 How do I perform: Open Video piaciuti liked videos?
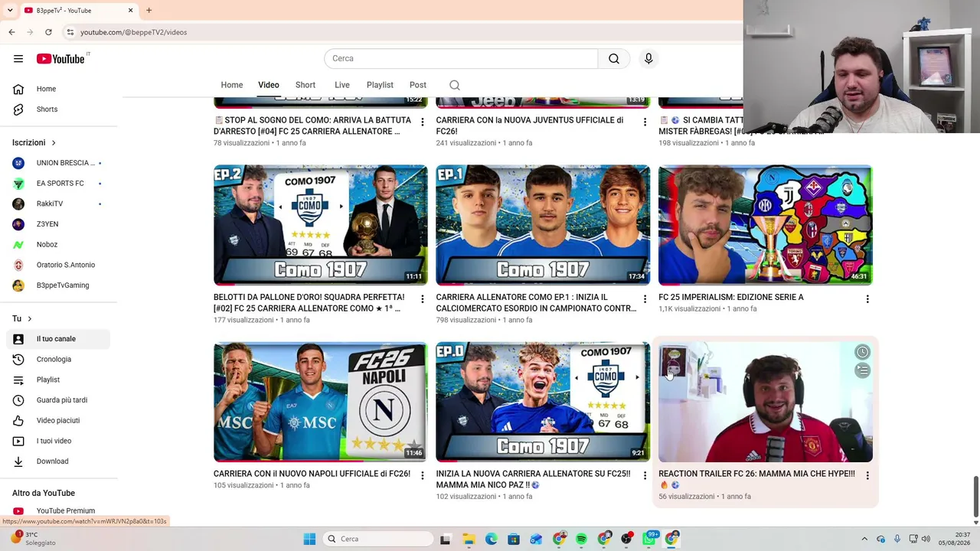[x=58, y=421]
